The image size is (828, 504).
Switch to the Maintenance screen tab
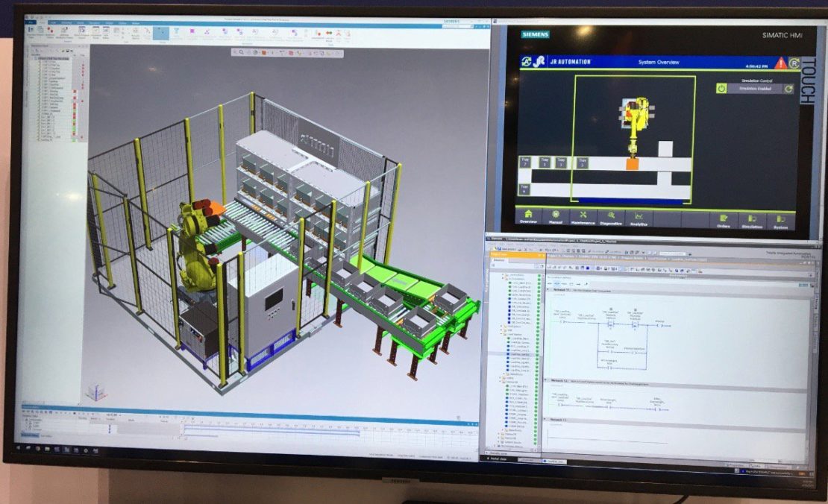583,215
